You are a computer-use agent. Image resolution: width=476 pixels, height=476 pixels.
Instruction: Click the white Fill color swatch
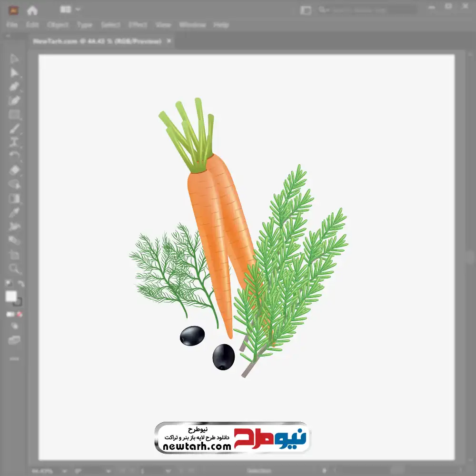point(11,296)
